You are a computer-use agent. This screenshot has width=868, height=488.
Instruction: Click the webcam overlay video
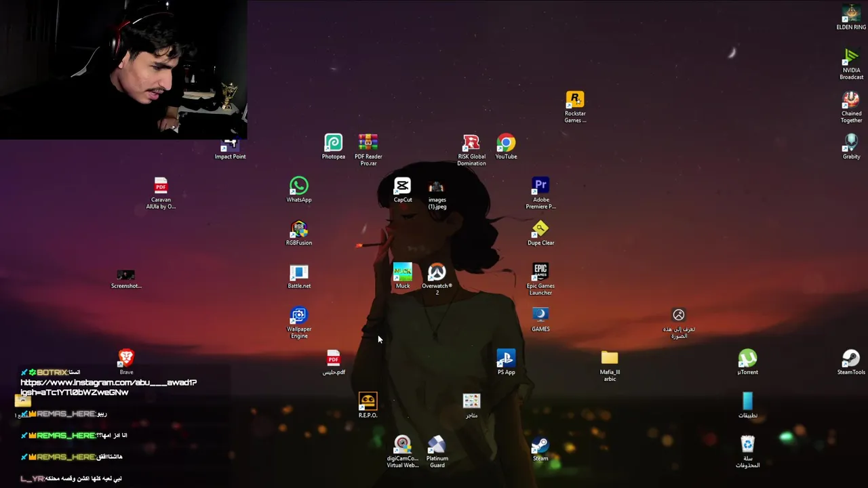pos(123,69)
